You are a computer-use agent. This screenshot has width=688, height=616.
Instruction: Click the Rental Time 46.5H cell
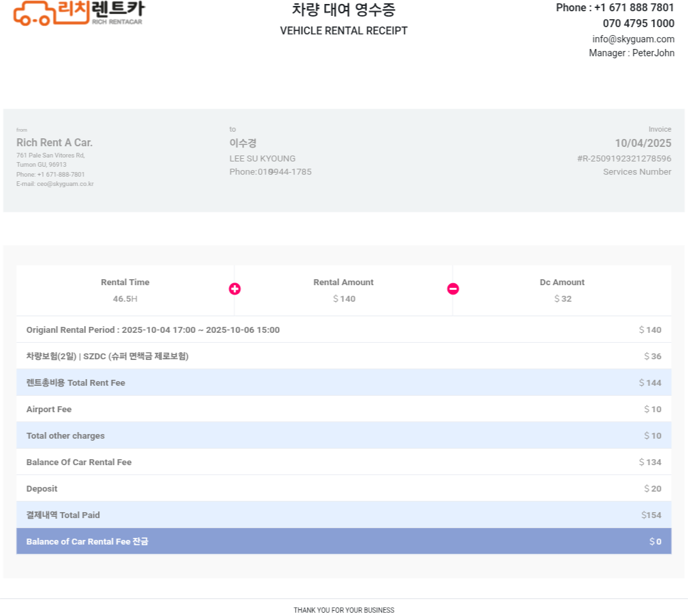click(x=125, y=290)
